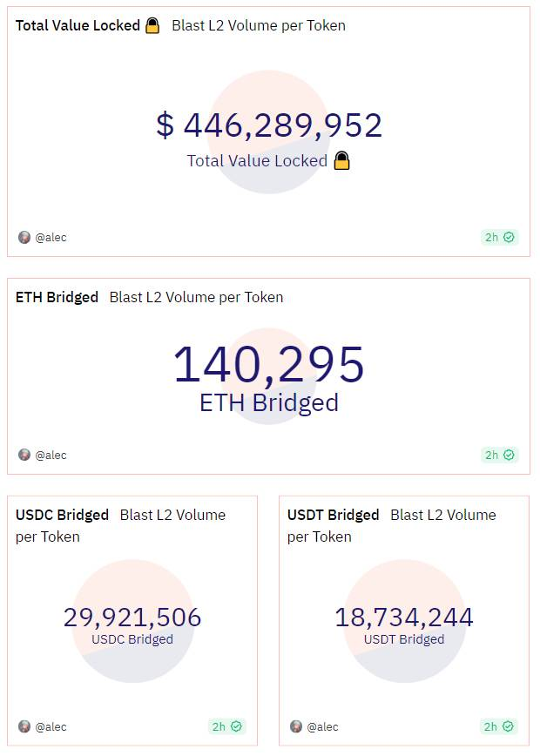Open @alec profile link in ETH Bridged card

click(x=51, y=455)
